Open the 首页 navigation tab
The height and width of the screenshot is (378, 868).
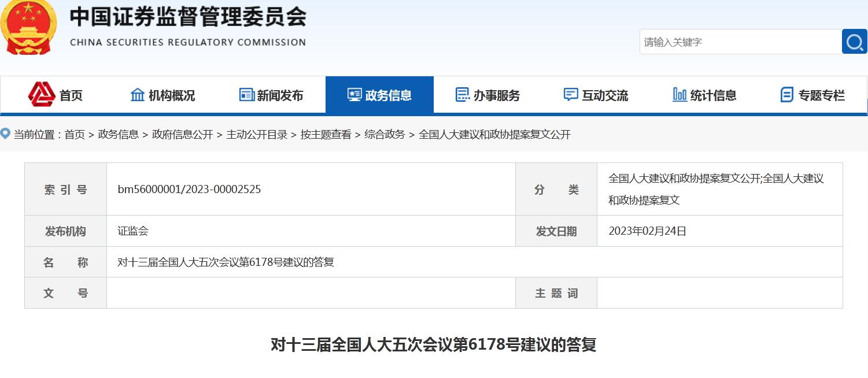(x=55, y=95)
